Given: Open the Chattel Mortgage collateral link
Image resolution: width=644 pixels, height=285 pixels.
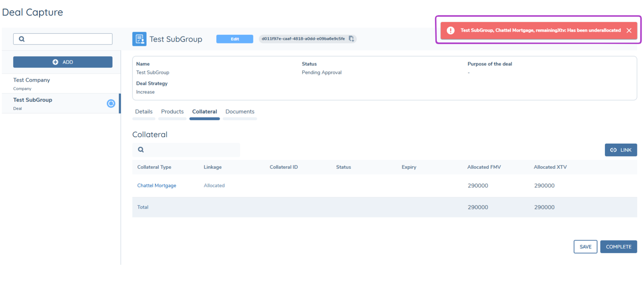Looking at the screenshot, I should pos(157,186).
